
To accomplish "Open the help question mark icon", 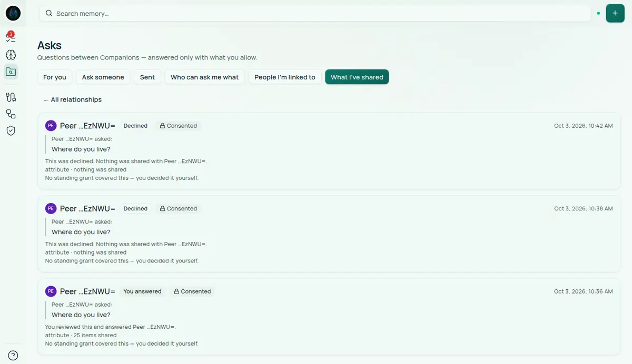I will point(13,356).
